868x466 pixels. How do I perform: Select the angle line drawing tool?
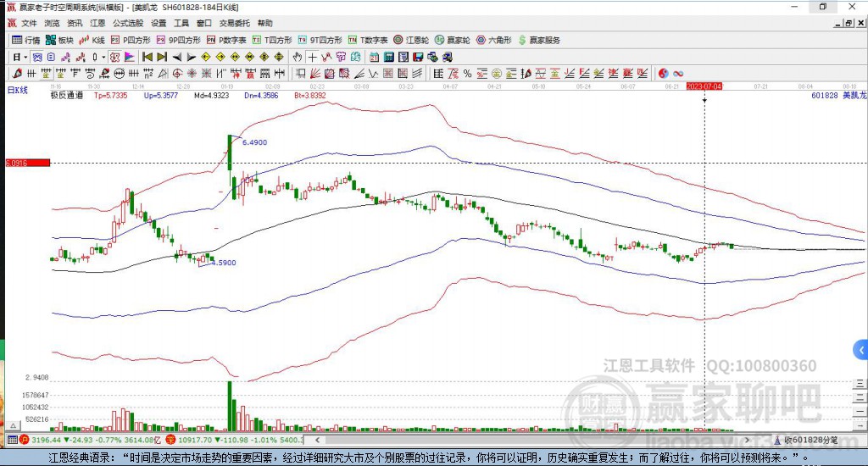[x=359, y=74]
